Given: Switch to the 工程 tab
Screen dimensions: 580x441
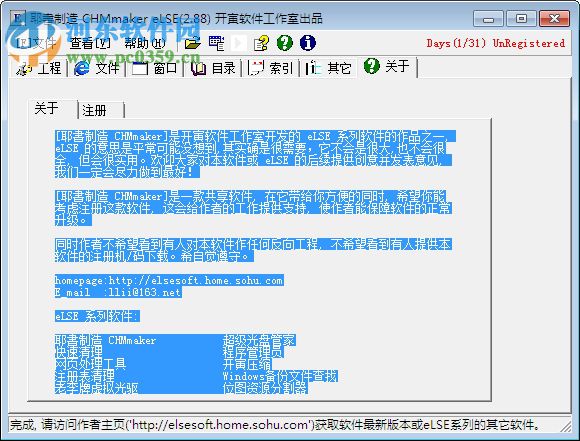Looking at the screenshot, I should tap(39, 68).
